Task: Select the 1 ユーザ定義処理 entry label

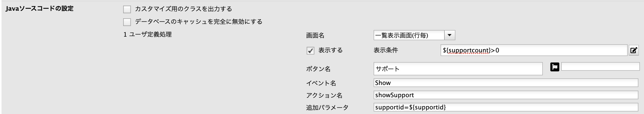Action: (x=147, y=34)
